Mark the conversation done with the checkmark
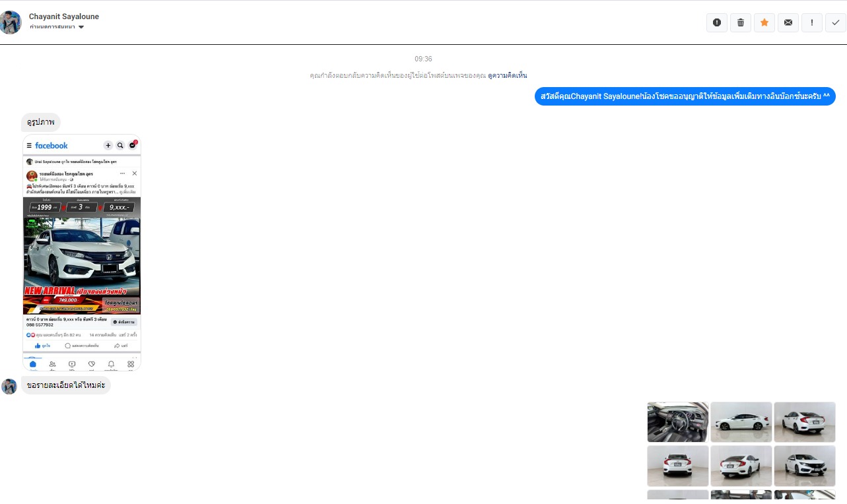This screenshot has height=504, width=847. coord(836,22)
